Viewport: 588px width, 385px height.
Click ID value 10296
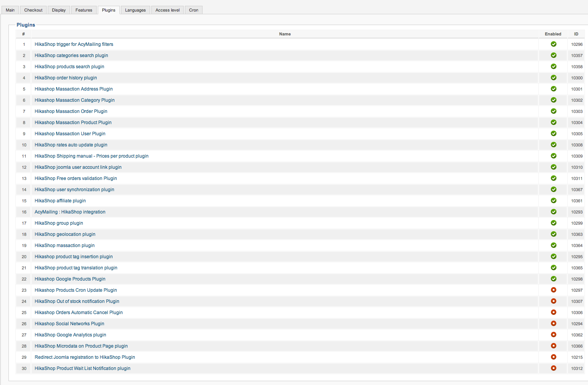(577, 44)
